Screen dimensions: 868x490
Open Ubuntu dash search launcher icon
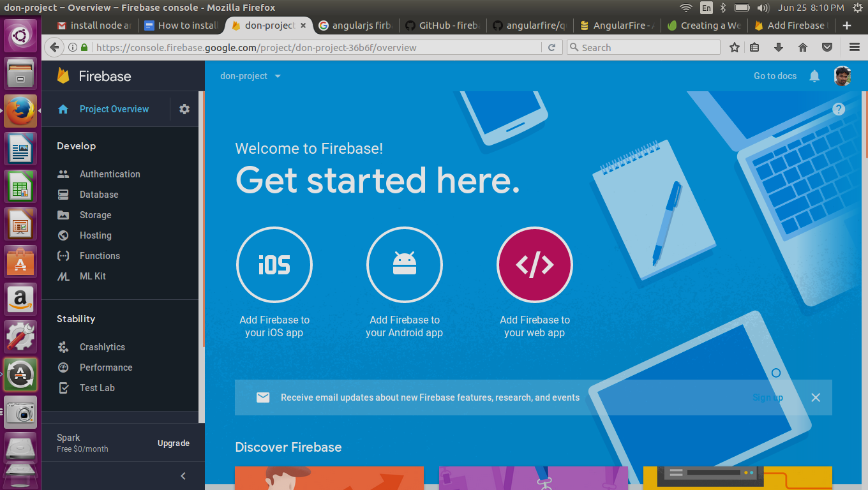tap(21, 35)
